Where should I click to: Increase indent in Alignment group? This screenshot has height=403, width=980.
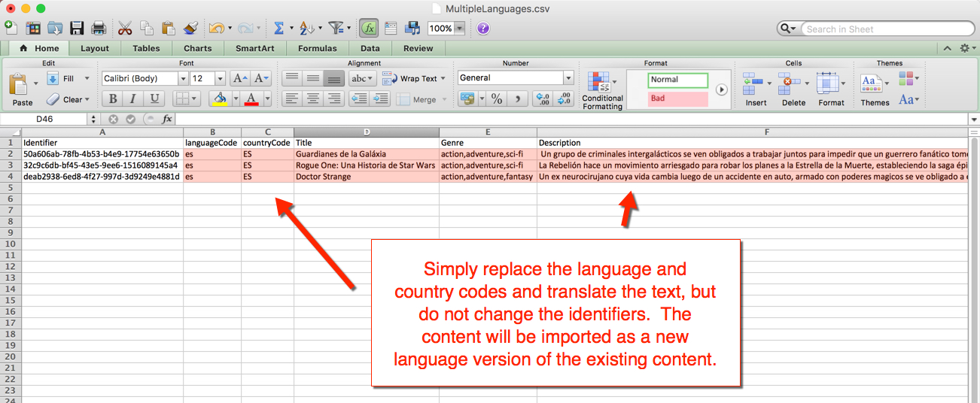tap(380, 98)
